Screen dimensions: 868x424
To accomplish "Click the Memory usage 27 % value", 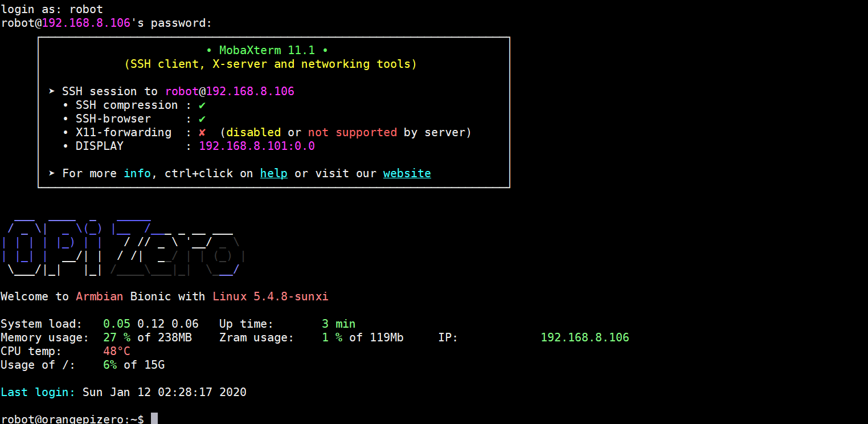I will point(116,337).
